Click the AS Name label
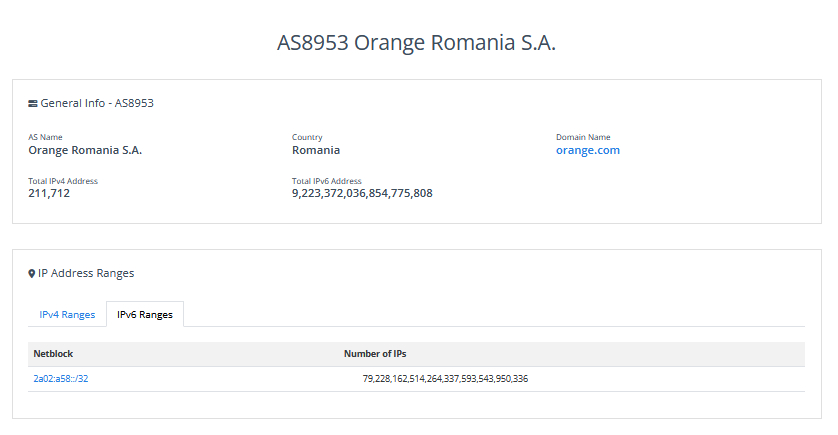 [45, 137]
